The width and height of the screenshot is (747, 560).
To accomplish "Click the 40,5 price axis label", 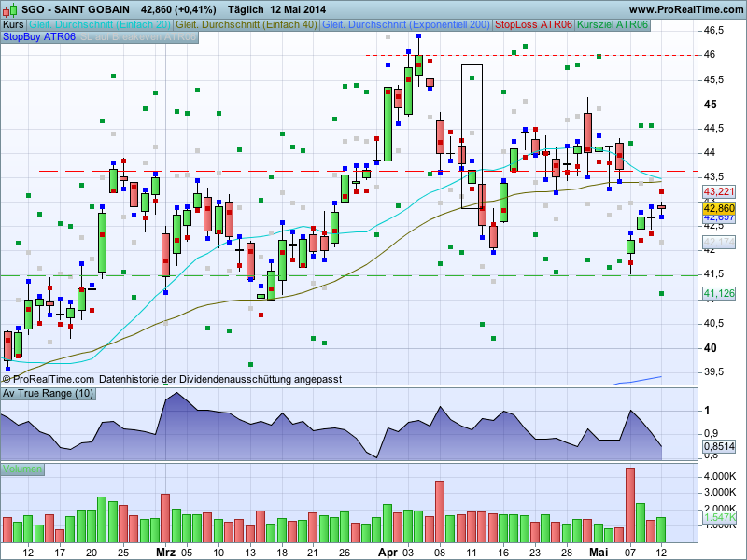I will click(713, 323).
